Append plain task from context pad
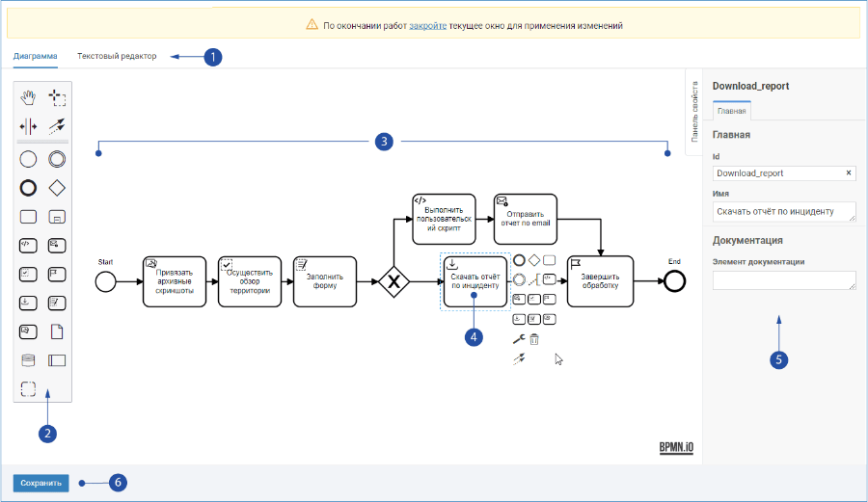This screenshot has height=502, width=868. [549, 260]
